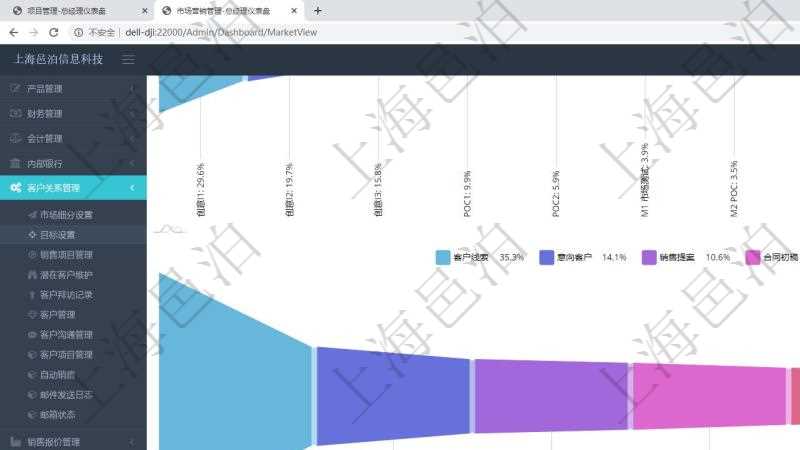
Task: Switch to the 项目管理 browser tab
Action: click(75, 11)
